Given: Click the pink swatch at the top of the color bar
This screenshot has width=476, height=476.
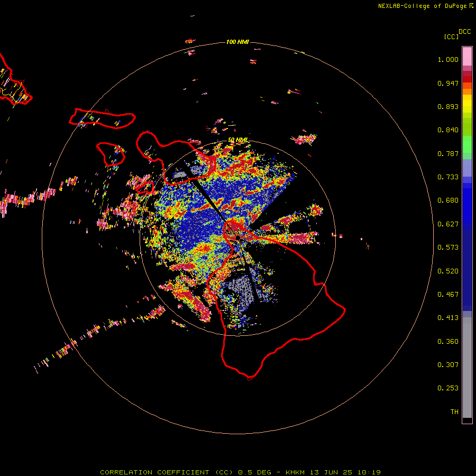Looking at the screenshot, I should coord(467,56).
